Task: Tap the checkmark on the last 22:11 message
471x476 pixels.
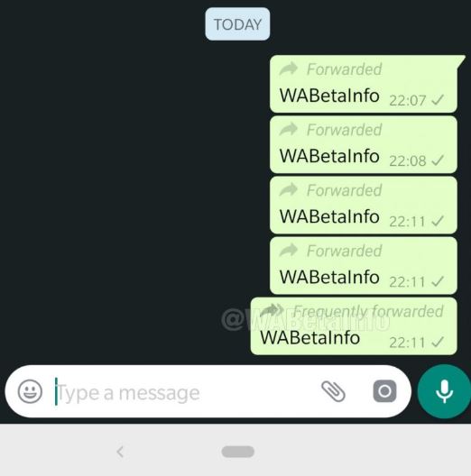Action: [x=438, y=342]
